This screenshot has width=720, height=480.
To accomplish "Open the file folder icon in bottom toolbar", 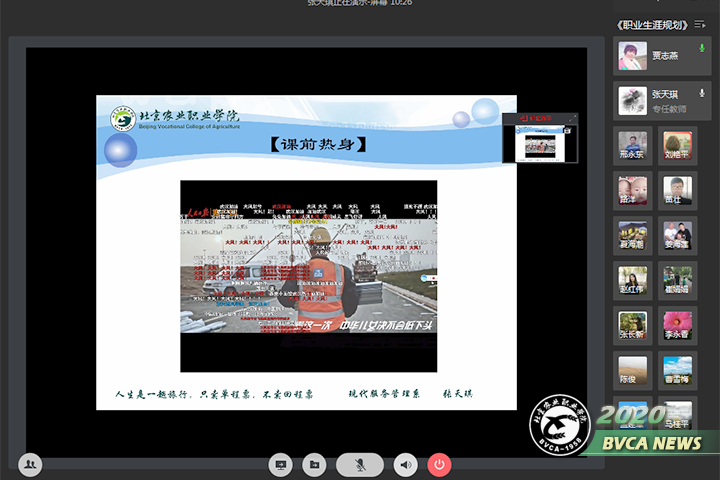I will point(314,465).
